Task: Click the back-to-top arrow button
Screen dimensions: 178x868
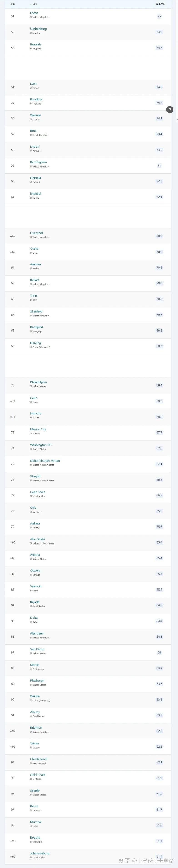Action: pos(170,109)
